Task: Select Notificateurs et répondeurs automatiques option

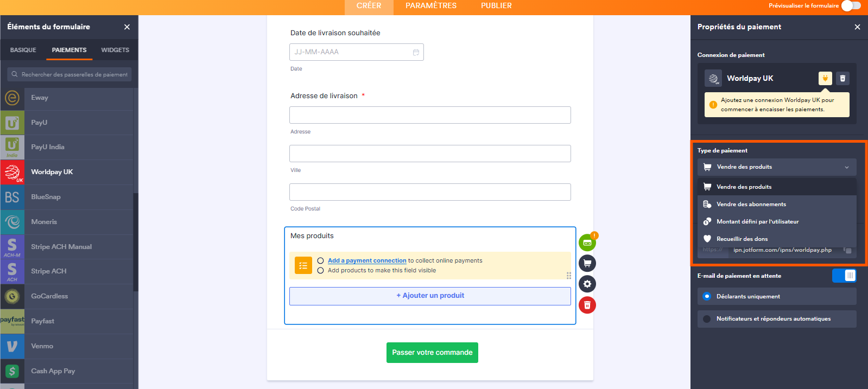Action: point(776,318)
